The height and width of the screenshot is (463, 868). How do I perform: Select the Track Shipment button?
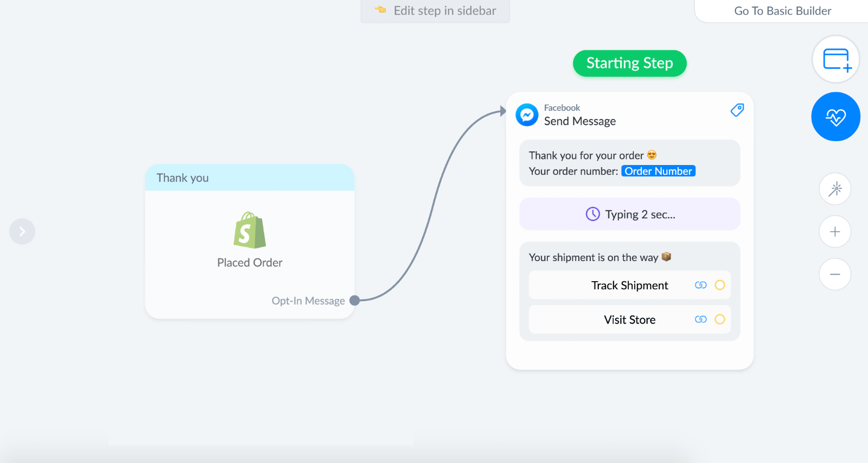point(630,286)
